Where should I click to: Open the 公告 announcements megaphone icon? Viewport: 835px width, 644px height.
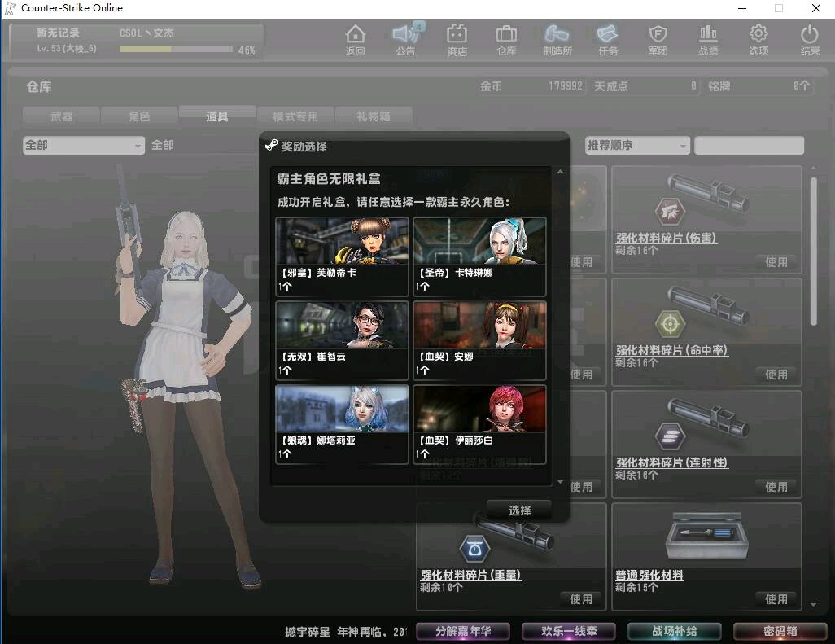pos(406,40)
